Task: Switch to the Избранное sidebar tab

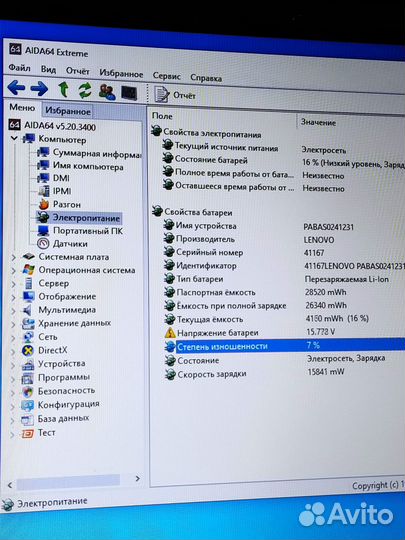Action: pyautogui.click(x=68, y=111)
